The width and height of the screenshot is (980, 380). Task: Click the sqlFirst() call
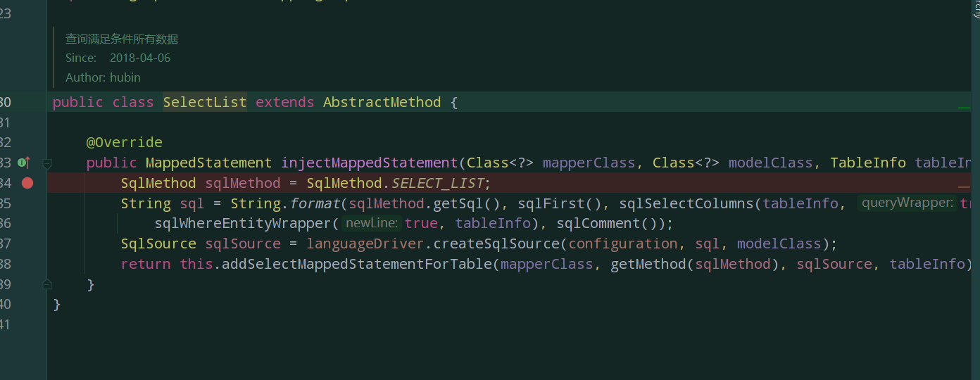pos(564,203)
